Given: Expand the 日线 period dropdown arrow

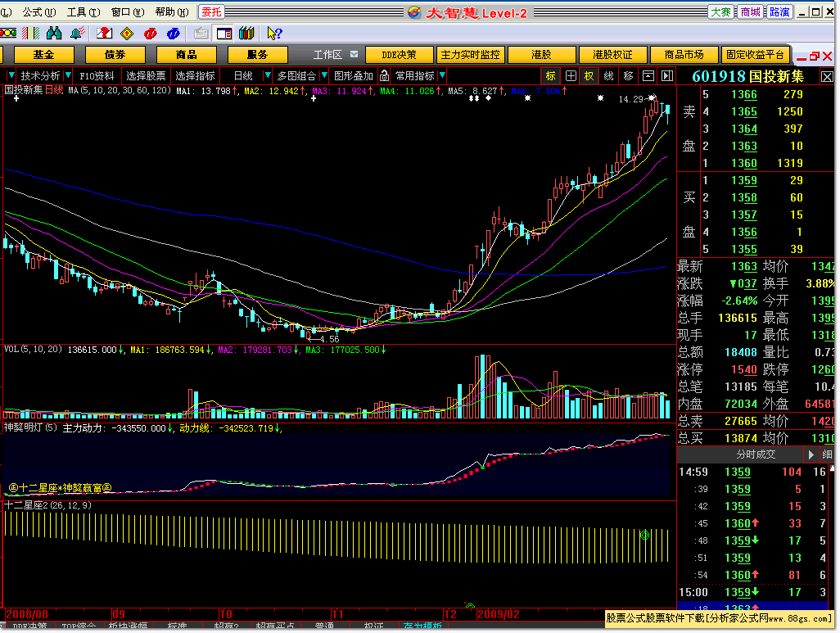Looking at the screenshot, I should click(268, 75).
